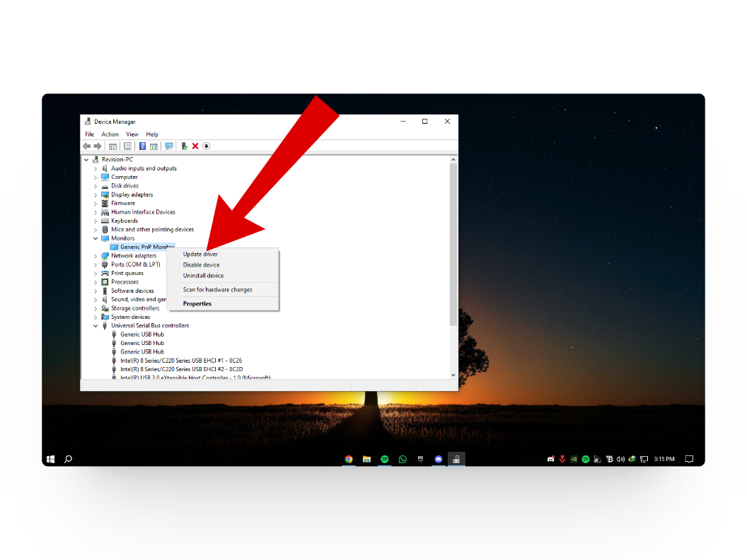Select the Software devices label
The width and height of the screenshot is (747, 560).
[132, 291]
